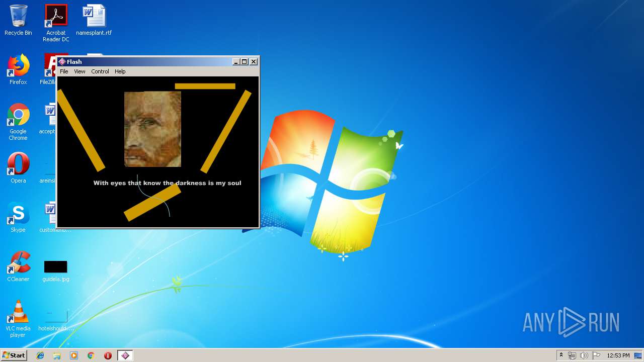
Task: Open the Recycle Bin desktop icon
Action: pos(18,20)
